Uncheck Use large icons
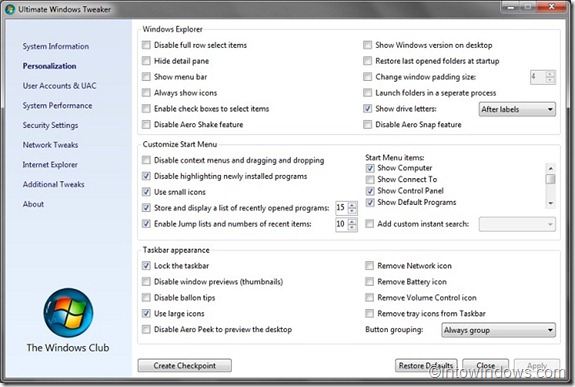 click(x=146, y=314)
